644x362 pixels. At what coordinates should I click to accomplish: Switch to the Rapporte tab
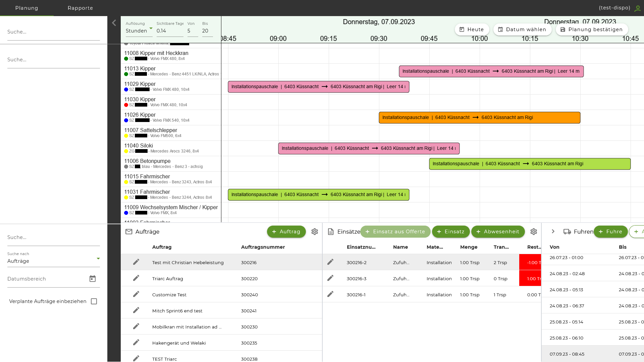[x=80, y=8]
